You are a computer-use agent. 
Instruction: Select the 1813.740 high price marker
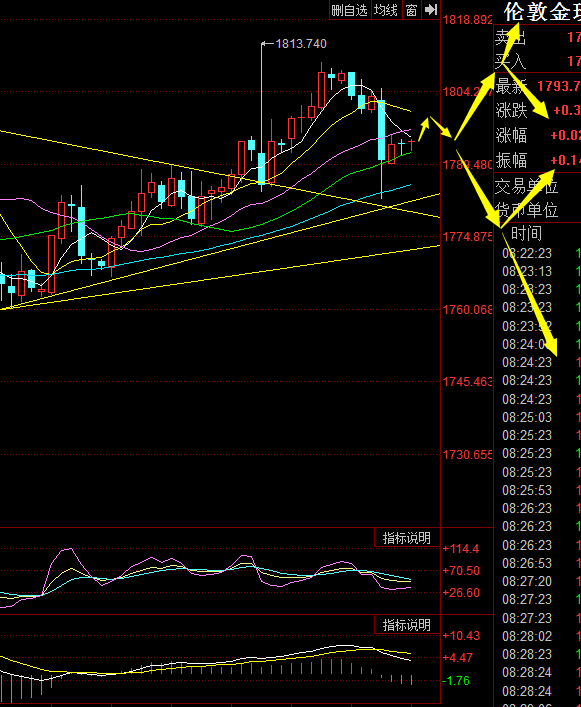click(x=301, y=44)
